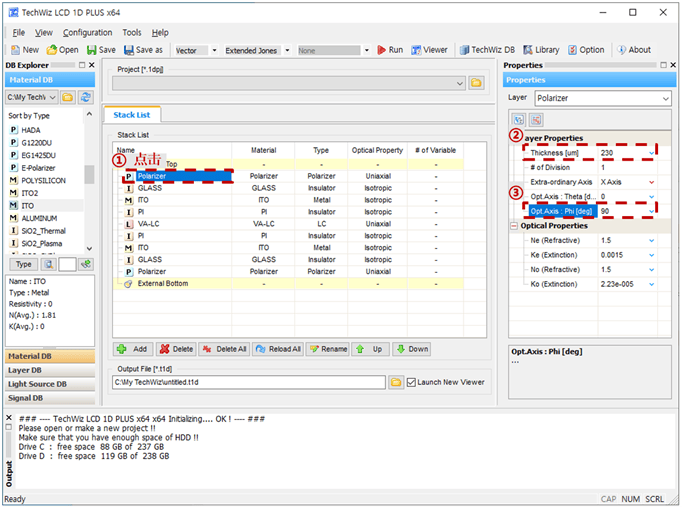
Task: Open the Viewer from the toolbar
Action: point(429,50)
